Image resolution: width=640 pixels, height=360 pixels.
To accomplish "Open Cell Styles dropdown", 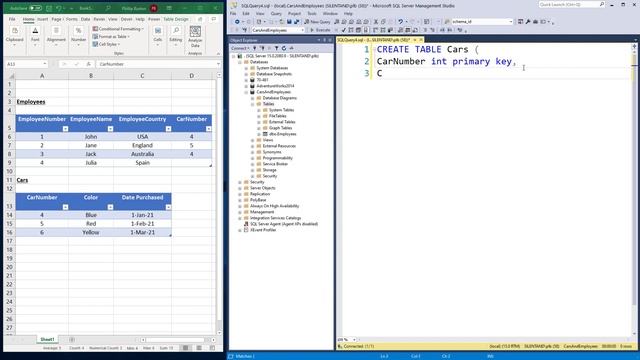I will click(x=106, y=44).
